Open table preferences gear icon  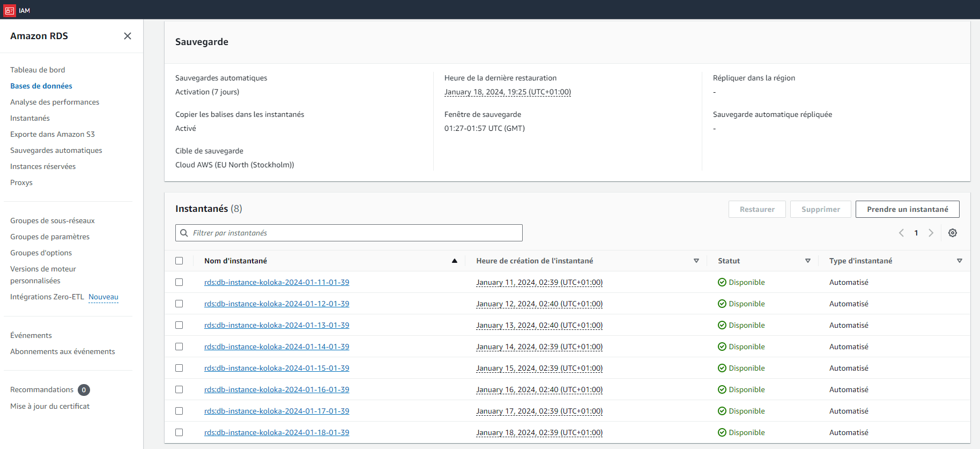[953, 233]
